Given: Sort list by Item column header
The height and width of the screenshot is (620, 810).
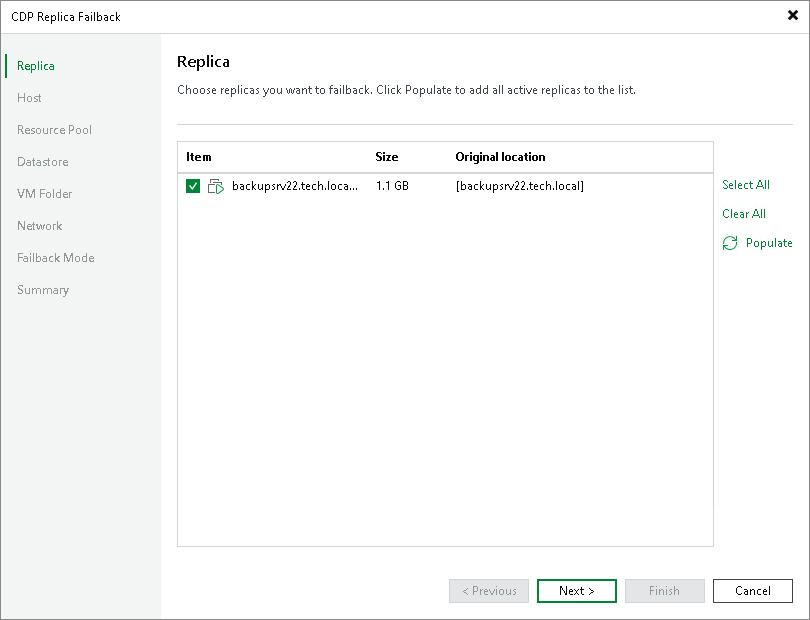Looking at the screenshot, I should pos(199,157).
